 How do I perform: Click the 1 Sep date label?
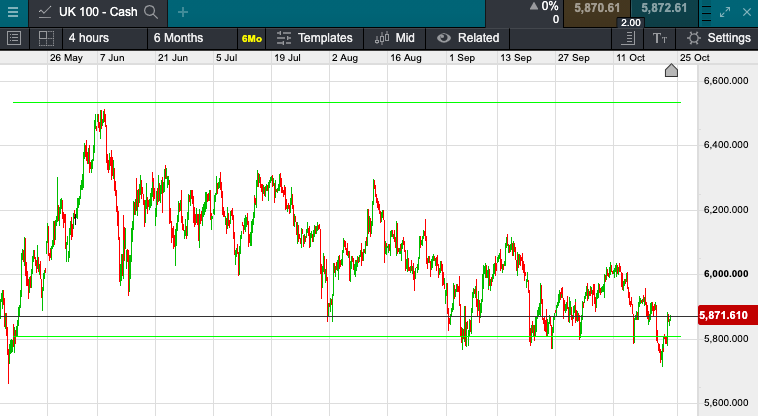tap(462, 58)
